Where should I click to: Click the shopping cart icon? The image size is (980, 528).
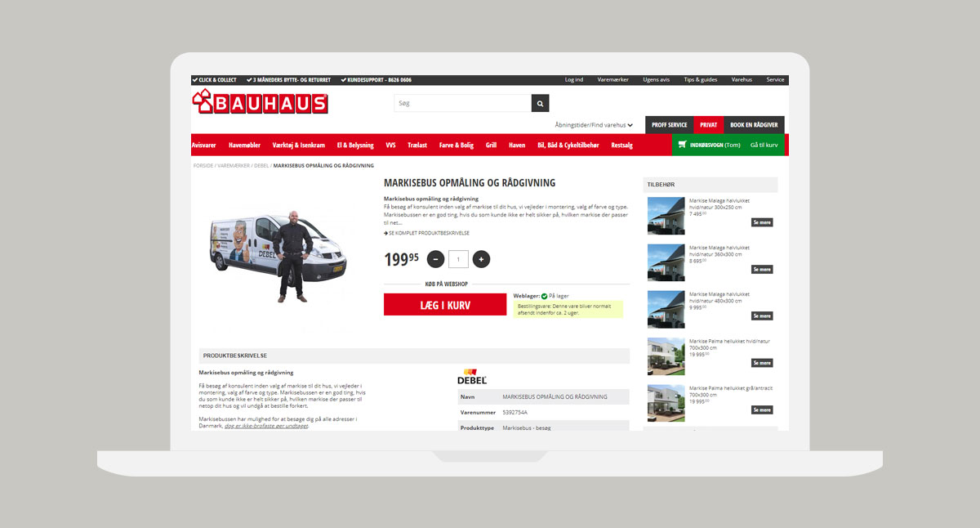tap(683, 145)
